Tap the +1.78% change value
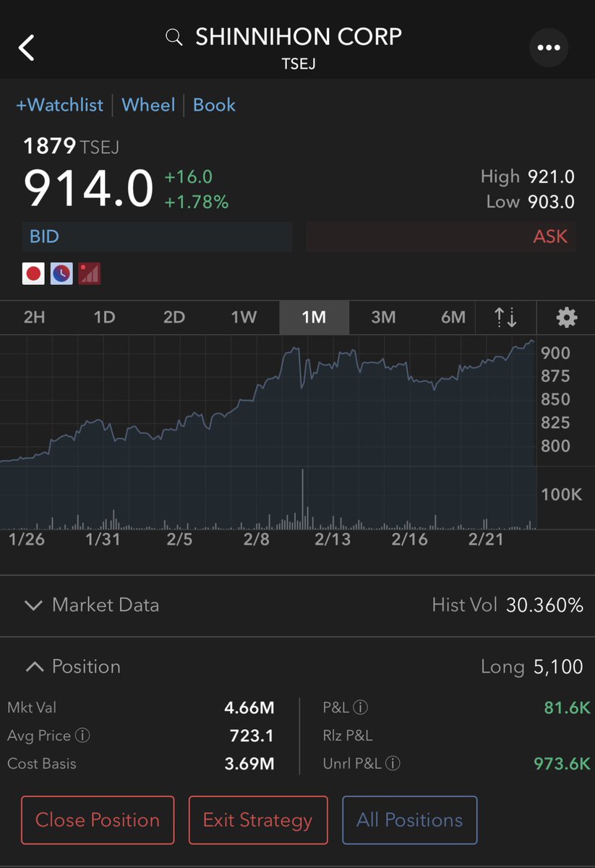The height and width of the screenshot is (868, 595). click(197, 203)
